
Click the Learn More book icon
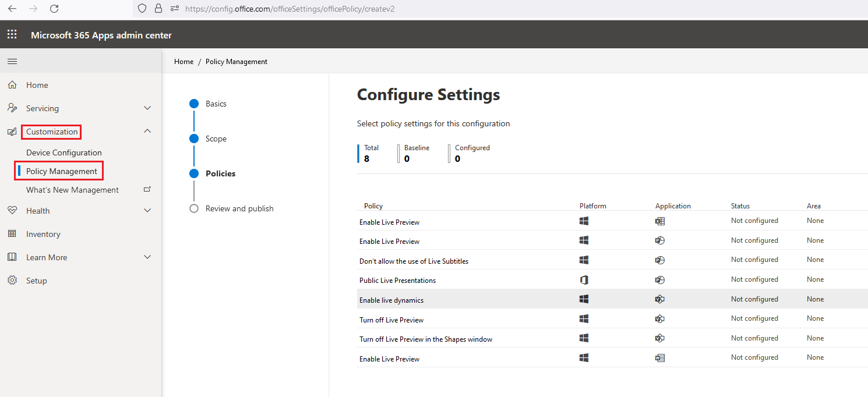12,257
